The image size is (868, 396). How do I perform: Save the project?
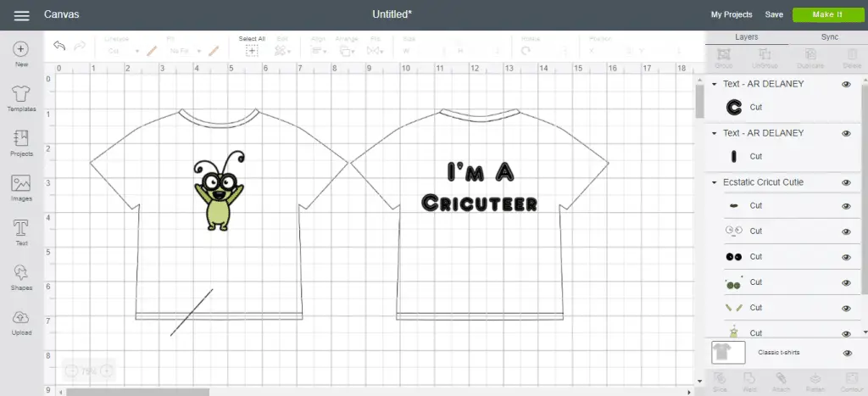[x=774, y=15]
